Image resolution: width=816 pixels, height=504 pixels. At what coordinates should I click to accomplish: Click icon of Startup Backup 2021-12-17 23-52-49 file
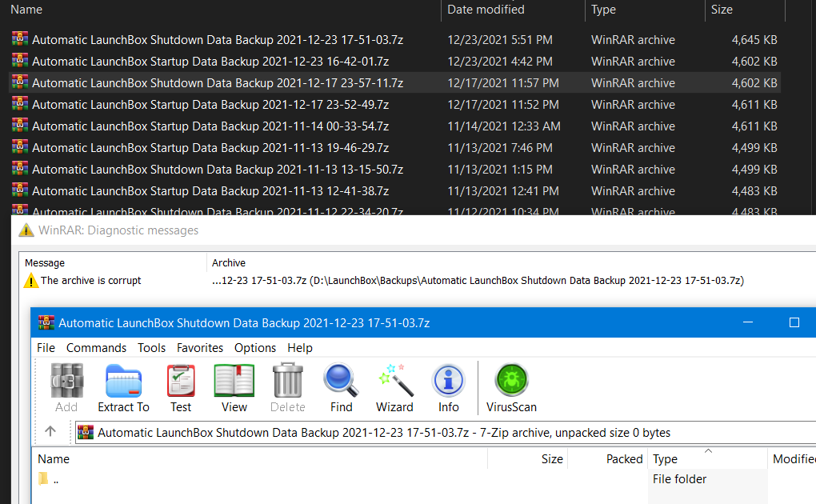(20, 104)
